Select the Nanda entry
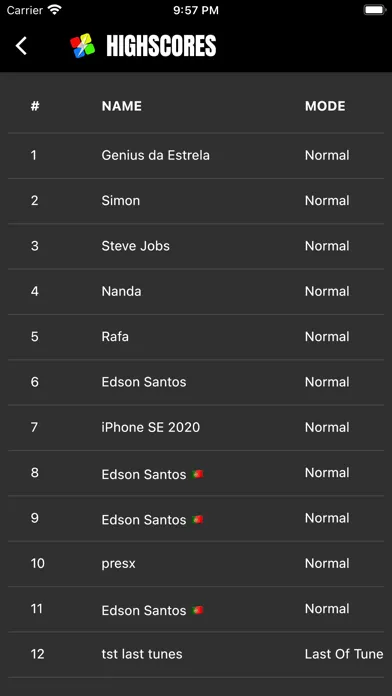392x696 pixels. [196, 291]
